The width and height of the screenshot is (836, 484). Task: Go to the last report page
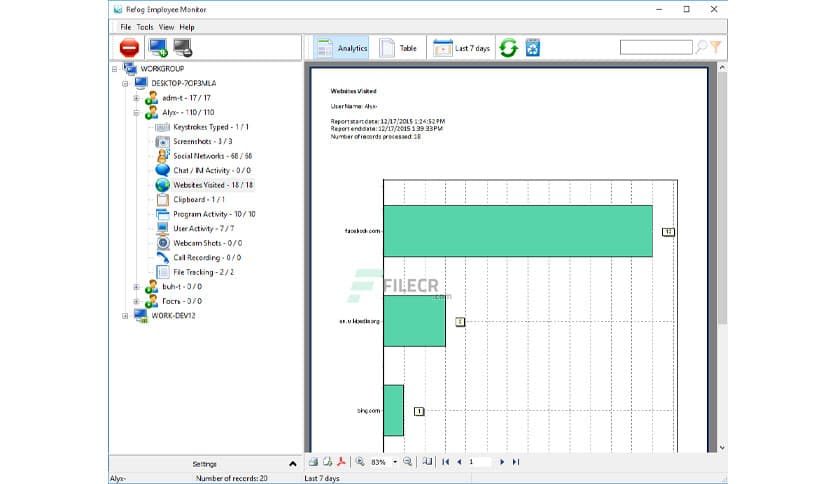click(516, 462)
